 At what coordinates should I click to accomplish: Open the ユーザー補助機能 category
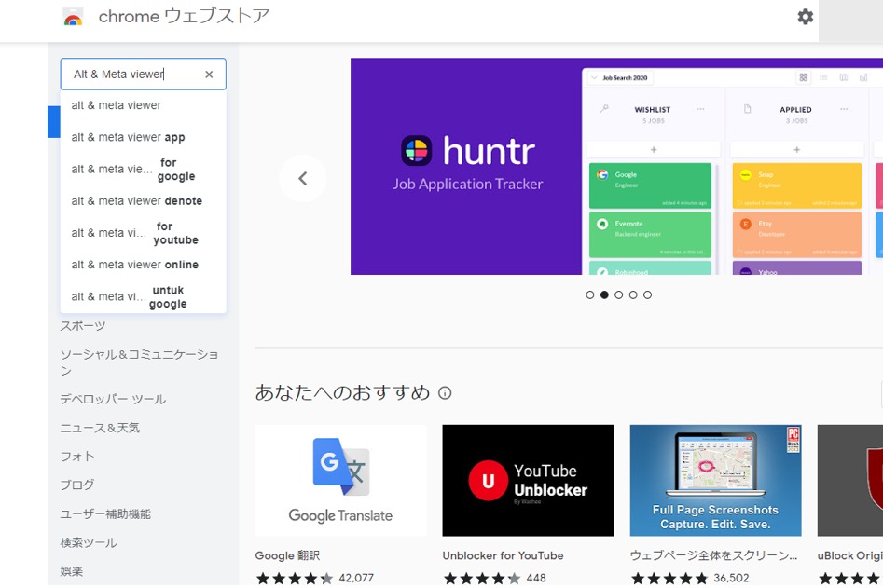[105, 514]
